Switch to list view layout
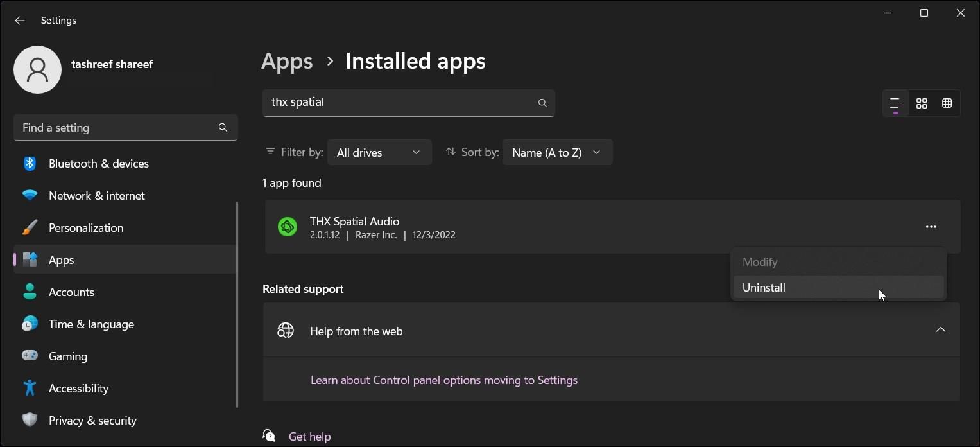Image resolution: width=980 pixels, height=447 pixels. 896,103
